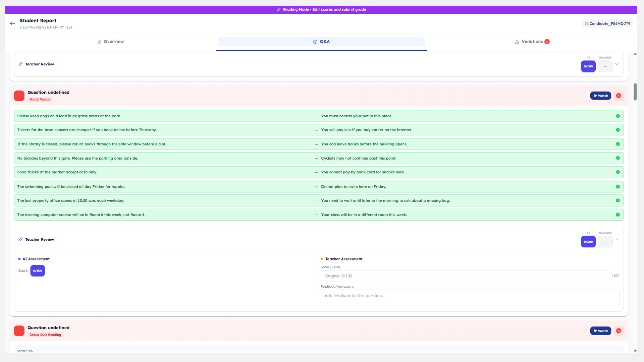Click green check on 'town concert' tickets row
This screenshot has height=362, width=644.
click(618, 130)
